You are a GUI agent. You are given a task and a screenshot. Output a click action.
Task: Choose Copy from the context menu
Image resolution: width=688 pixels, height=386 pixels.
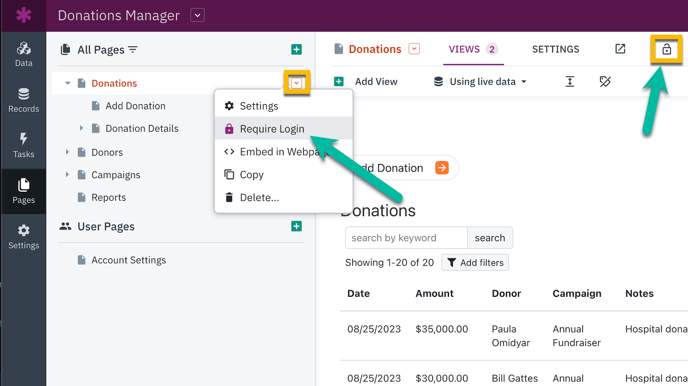click(283, 175)
